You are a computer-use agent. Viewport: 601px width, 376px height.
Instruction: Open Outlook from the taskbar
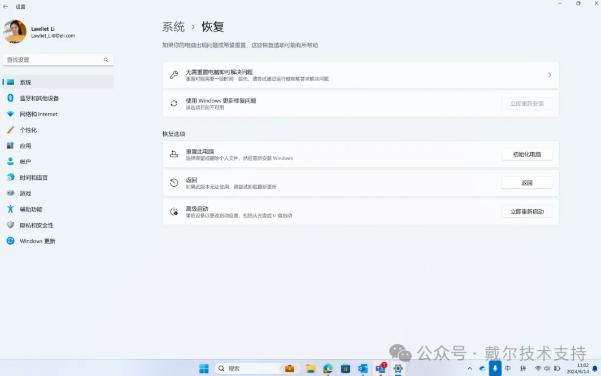pos(363,368)
